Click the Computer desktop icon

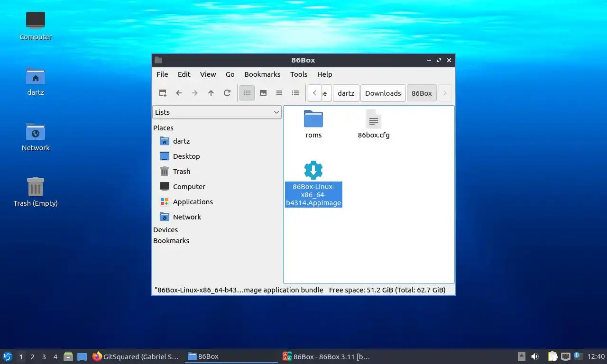(36, 26)
